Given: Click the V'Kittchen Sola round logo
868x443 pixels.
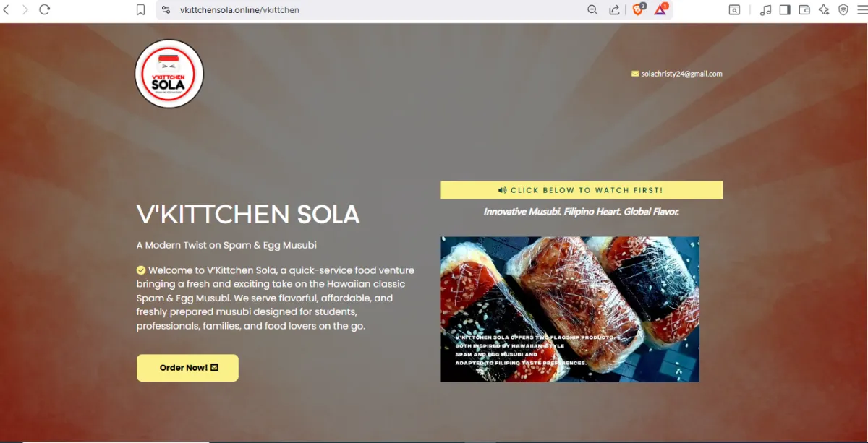Looking at the screenshot, I should click(x=169, y=74).
